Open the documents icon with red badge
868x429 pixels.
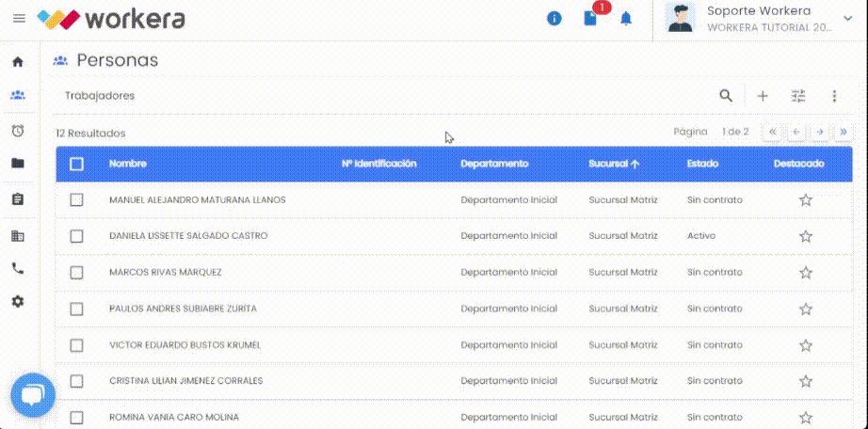click(x=591, y=19)
